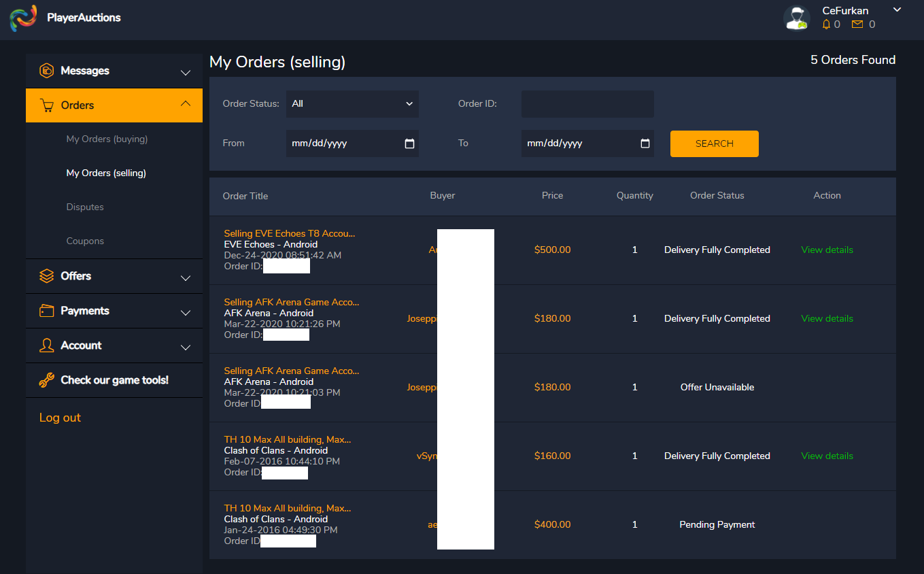Open the Coupons submenu item
The height and width of the screenshot is (574, 924).
(85, 241)
